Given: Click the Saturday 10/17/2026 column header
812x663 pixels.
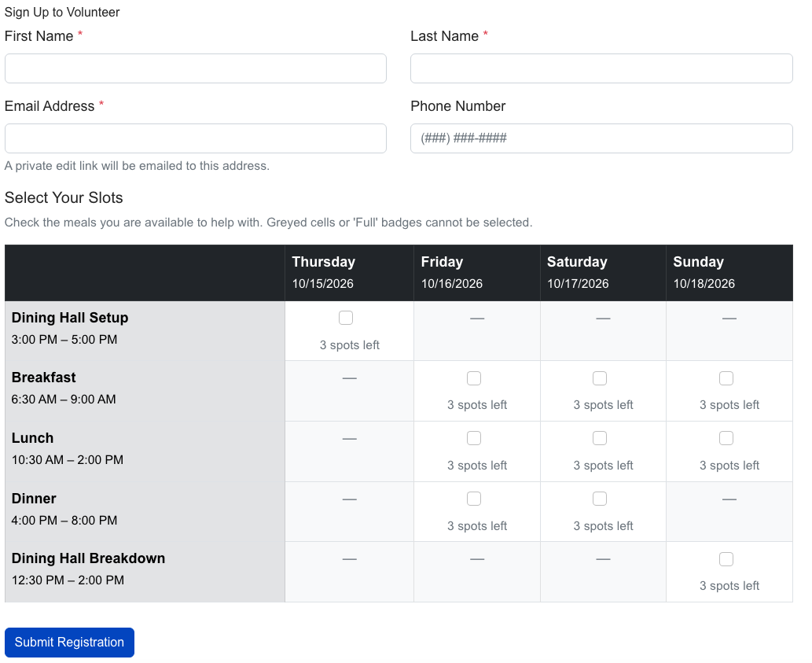Looking at the screenshot, I should pyautogui.click(x=603, y=273).
